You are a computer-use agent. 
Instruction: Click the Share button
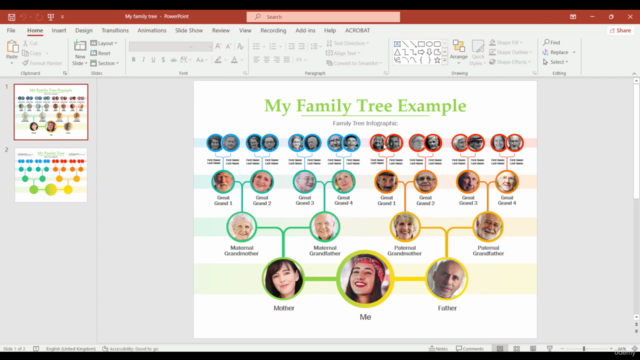[x=620, y=30]
